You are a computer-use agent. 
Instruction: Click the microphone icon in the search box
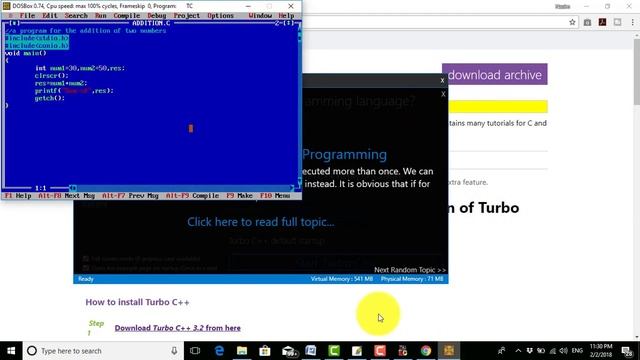pos(174,351)
